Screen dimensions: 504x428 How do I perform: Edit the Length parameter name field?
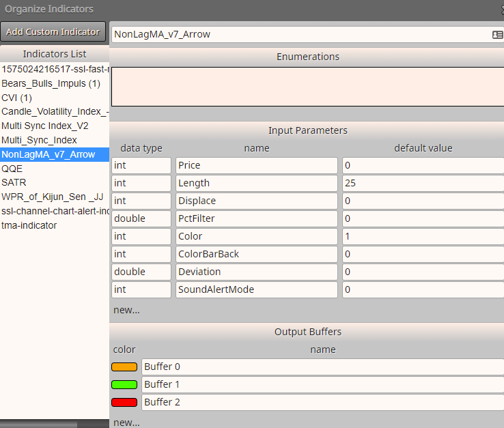click(x=257, y=183)
